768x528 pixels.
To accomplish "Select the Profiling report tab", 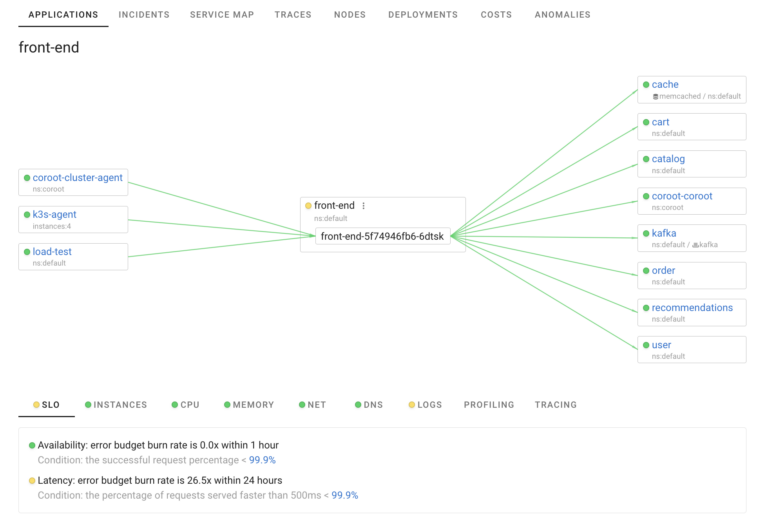I will pyautogui.click(x=489, y=405).
